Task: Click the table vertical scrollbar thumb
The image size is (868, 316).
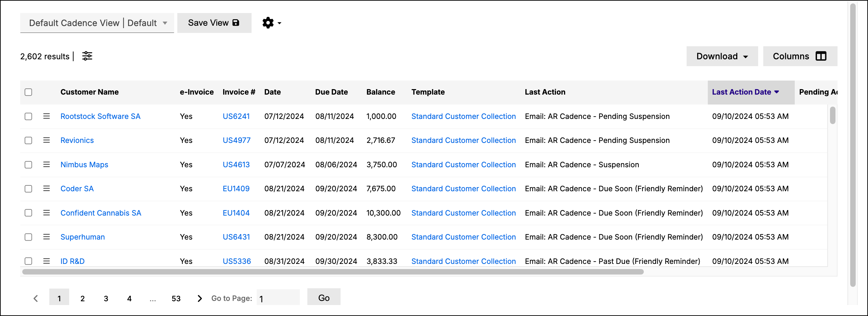Action: [833, 115]
